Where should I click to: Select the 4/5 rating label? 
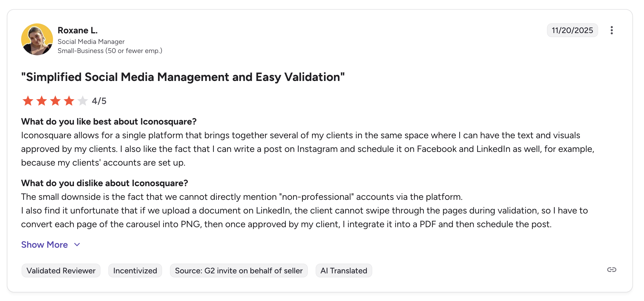coord(98,101)
